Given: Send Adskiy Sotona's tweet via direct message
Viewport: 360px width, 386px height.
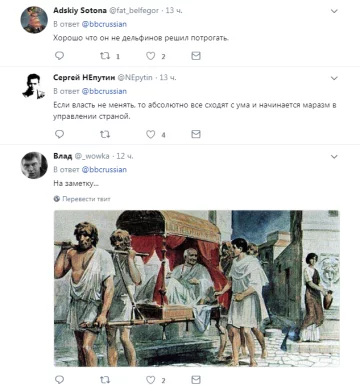Looking at the screenshot, I should (x=196, y=56).
